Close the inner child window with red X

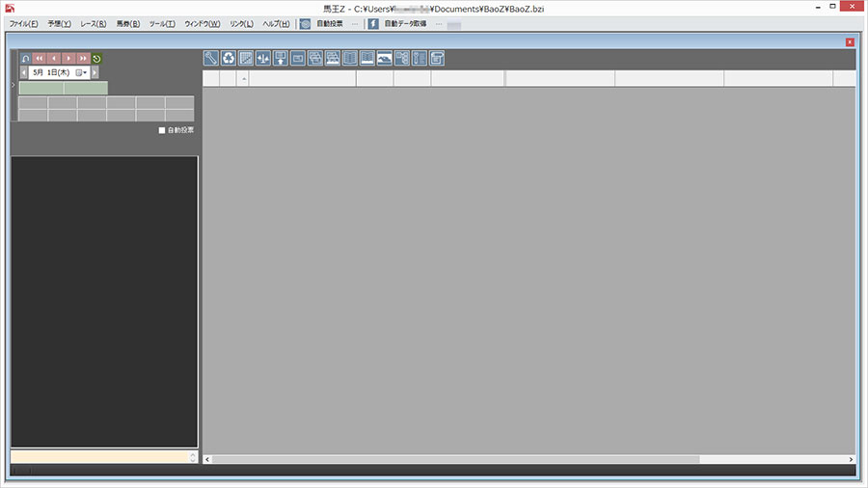(850, 42)
